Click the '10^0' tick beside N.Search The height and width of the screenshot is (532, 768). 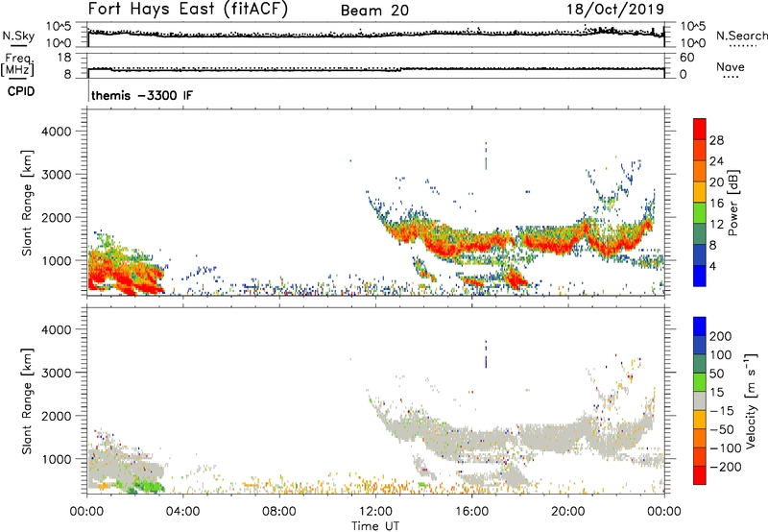pos(693,43)
